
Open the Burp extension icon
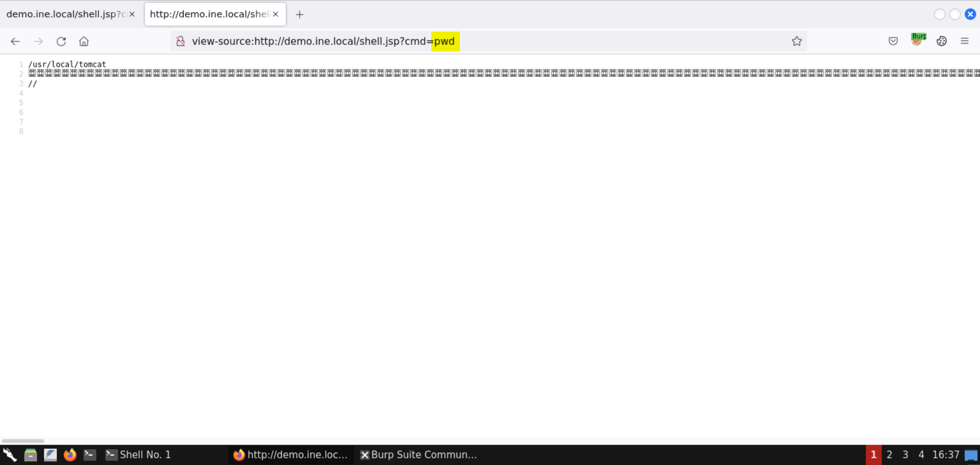(x=918, y=40)
